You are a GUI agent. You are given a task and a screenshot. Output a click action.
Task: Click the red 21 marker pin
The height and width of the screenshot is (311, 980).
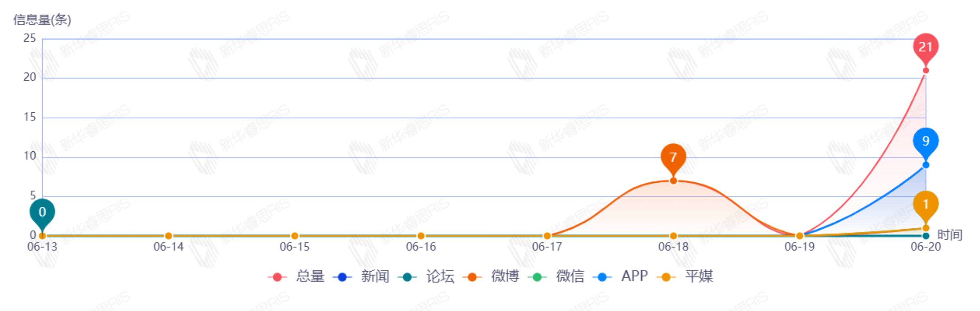click(925, 47)
